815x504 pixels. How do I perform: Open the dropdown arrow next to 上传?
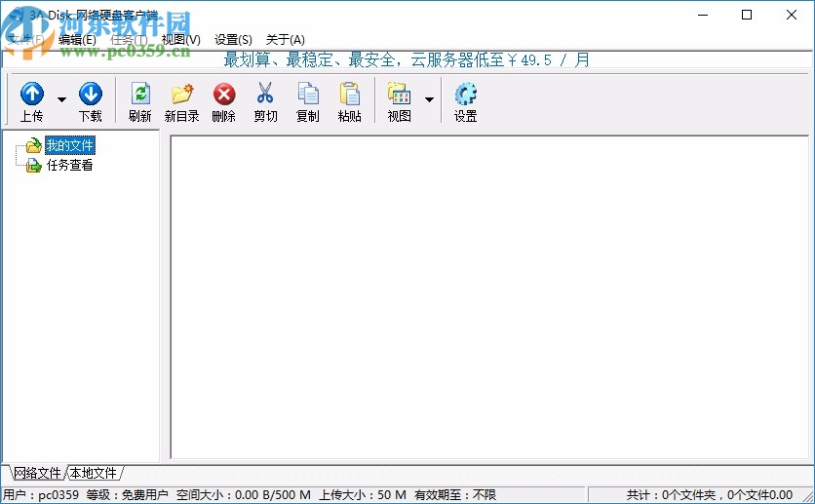(x=61, y=99)
